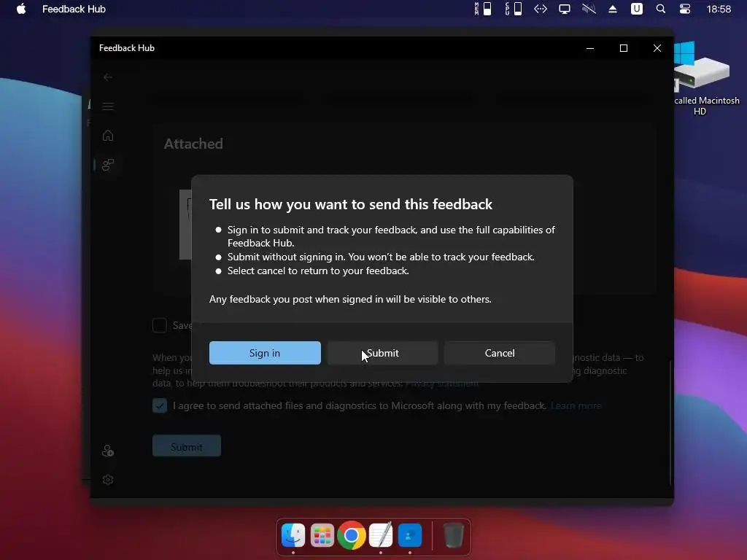The height and width of the screenshot is (560, 747).
Task: Open the Home icon in sidebar
Action: coord(108,135)
